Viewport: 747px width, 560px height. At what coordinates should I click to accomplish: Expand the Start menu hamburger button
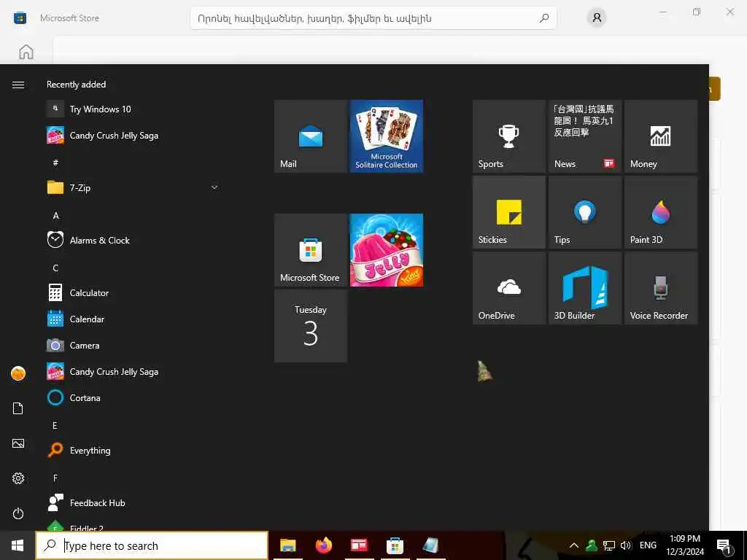[18, 85]
